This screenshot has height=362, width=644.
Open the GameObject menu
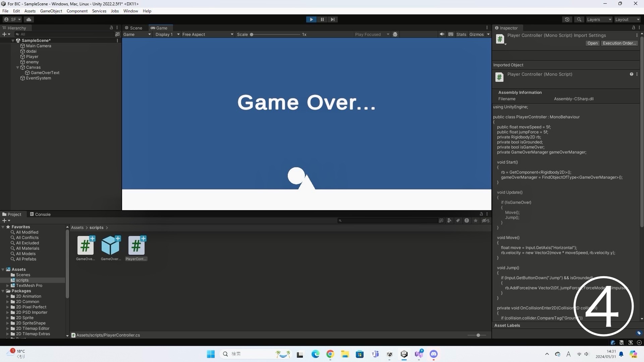[51, 11]
